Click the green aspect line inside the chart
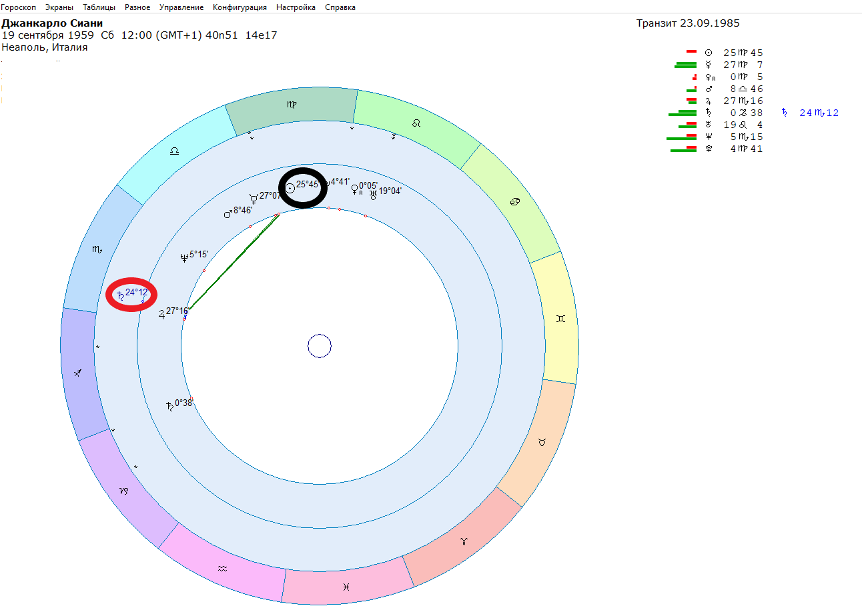 [x=234, y=261]
